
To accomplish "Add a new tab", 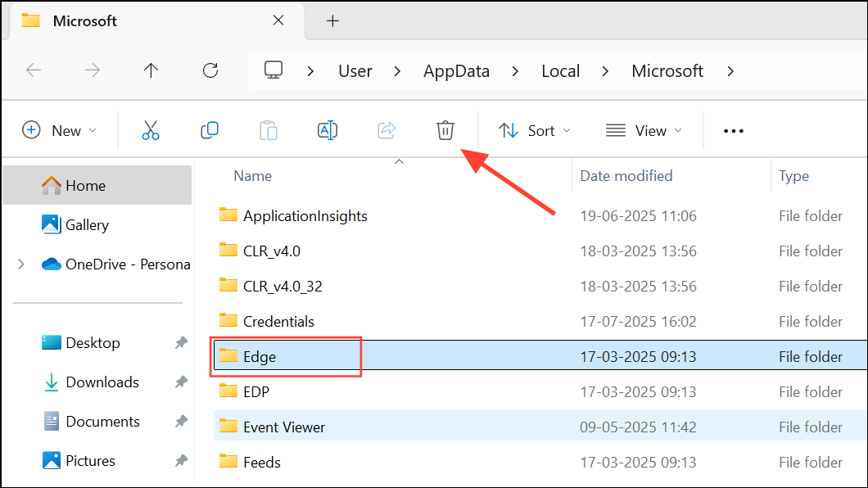I will pos(332,21).
